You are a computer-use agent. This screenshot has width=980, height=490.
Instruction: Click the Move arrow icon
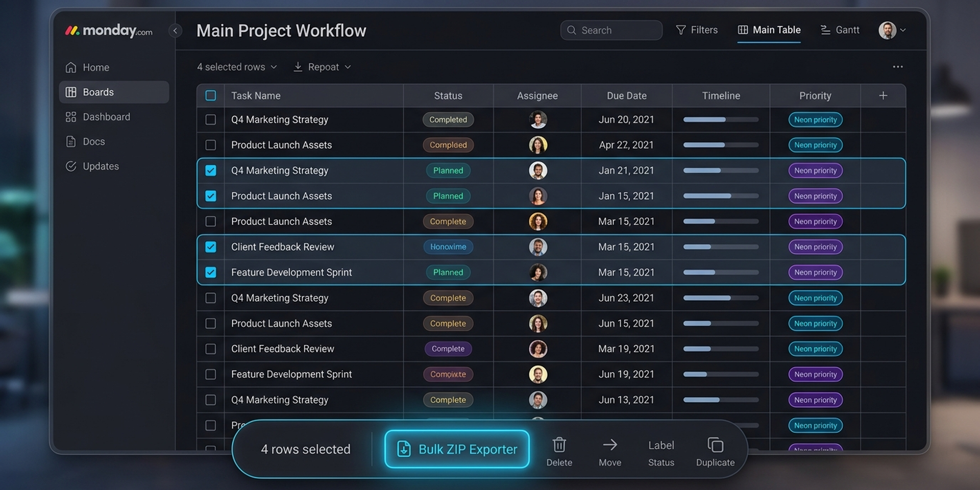tap(610, 445)
